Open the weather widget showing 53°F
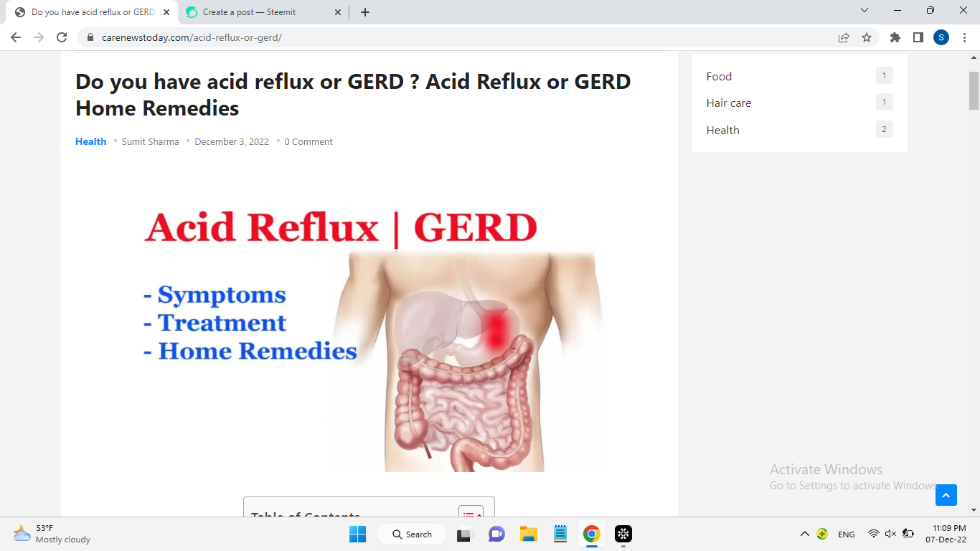Viewport: 980px width, 551px height. [x=52, y=534]
